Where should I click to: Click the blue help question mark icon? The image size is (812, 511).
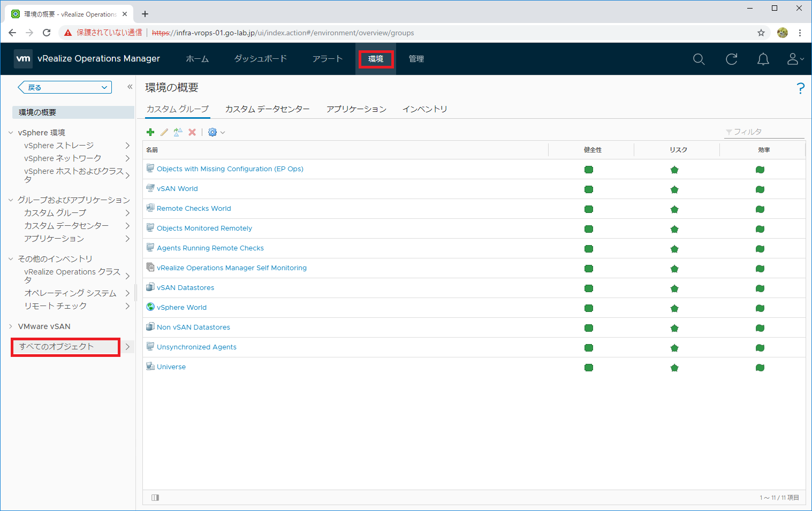click(x=800, y=88)
